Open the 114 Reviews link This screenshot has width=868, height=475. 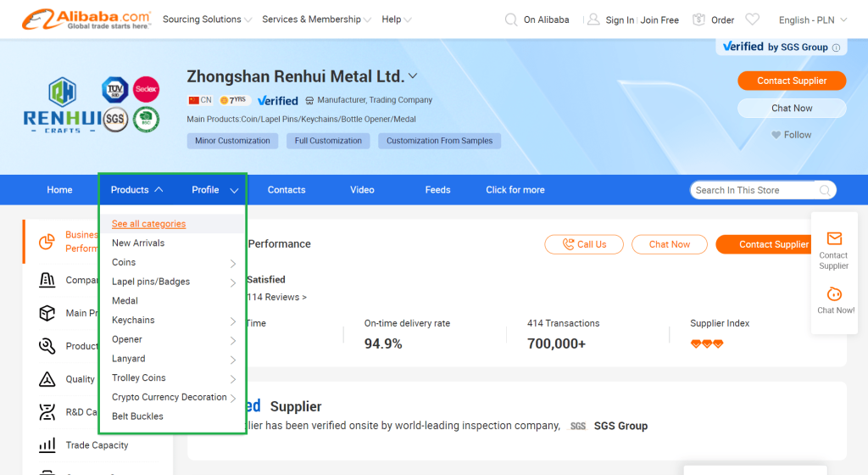point(276,297)
